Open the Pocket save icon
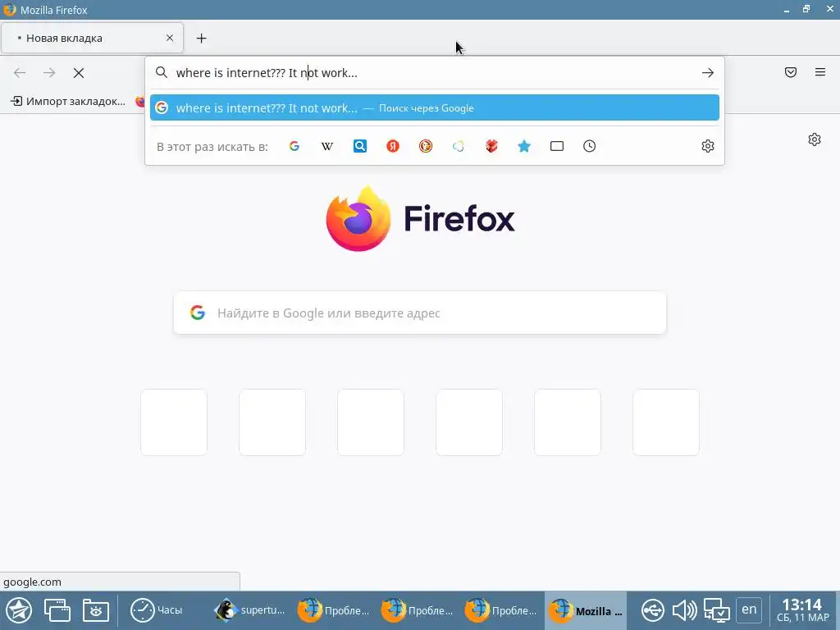This screenshot has width=840, height=630. pyautogui.click(x=791, y=72)
